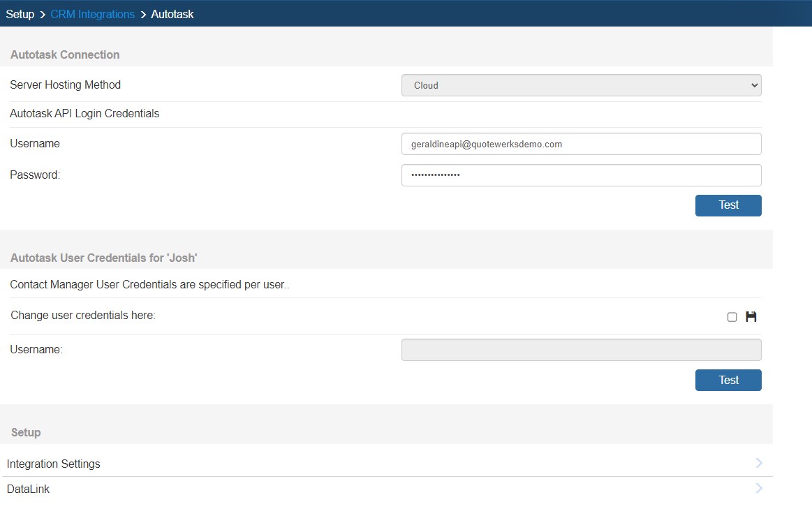The height and width of the screenshot is (509, 812).
Task: Click Setup in the breadcrumb
Action: tap(20, 14)
